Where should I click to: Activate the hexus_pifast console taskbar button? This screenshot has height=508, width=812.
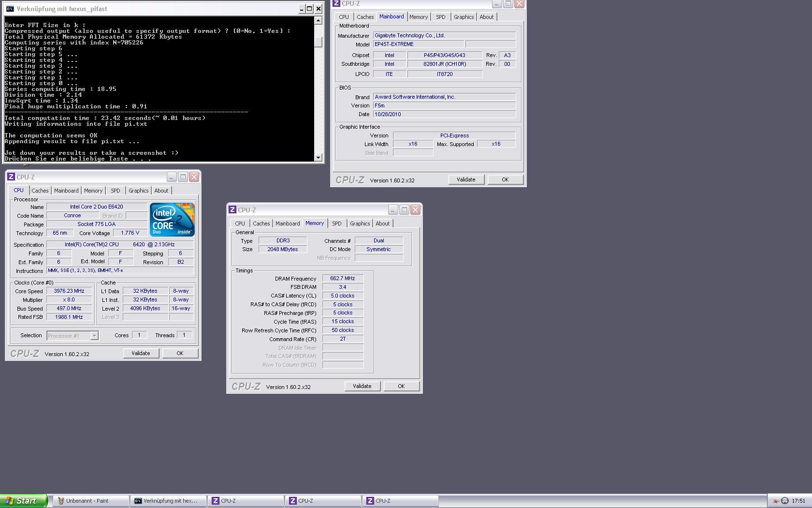(x=168, y=501)
